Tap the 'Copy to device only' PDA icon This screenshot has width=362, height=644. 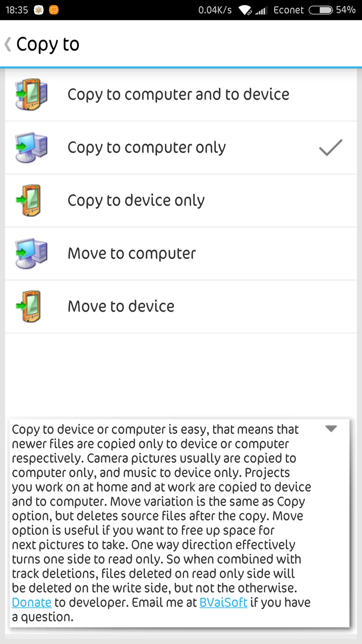[x=29, y=200]
